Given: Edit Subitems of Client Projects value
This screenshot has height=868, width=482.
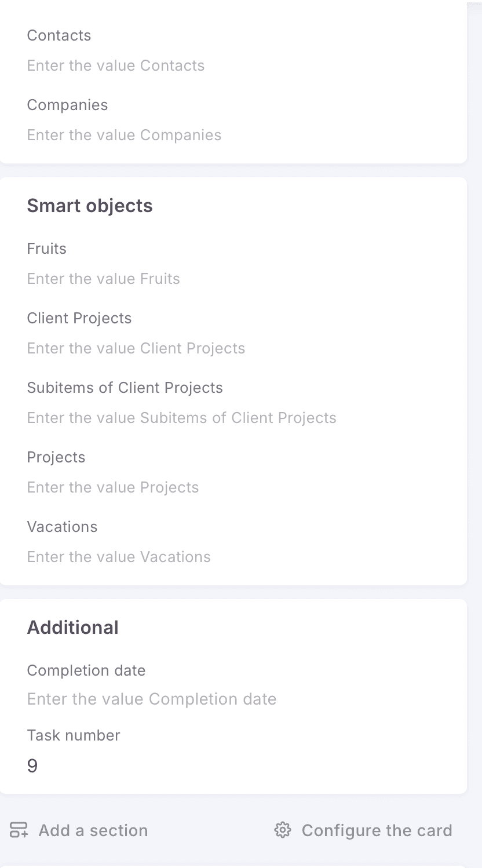Looking at the screenshot, I should point(181,418).
